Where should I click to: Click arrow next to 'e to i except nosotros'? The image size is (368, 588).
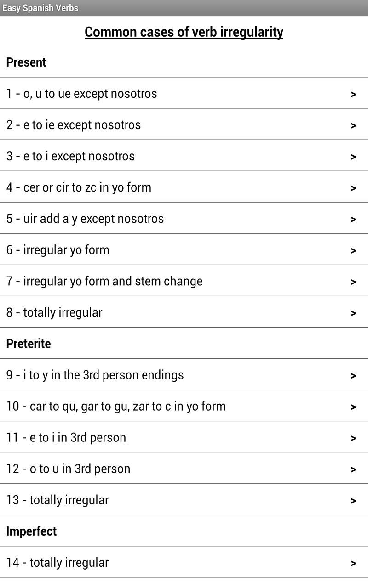pyautogui.click(x=353, y=157)
